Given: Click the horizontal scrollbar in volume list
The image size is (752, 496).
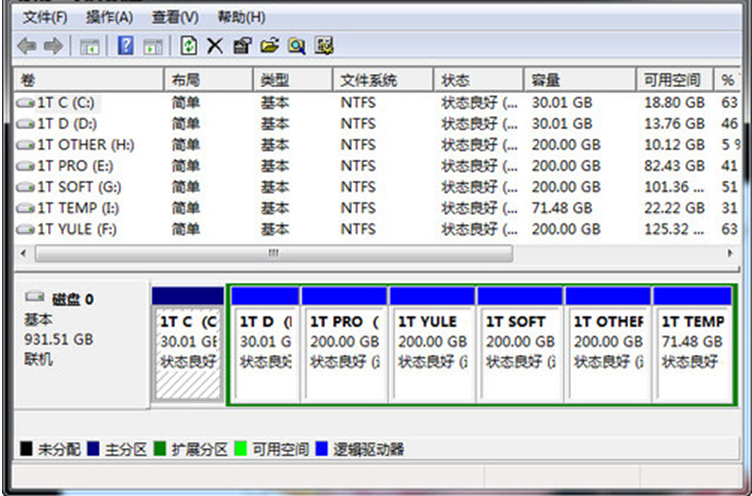Looking at the screenshot, I should point(270,254).
